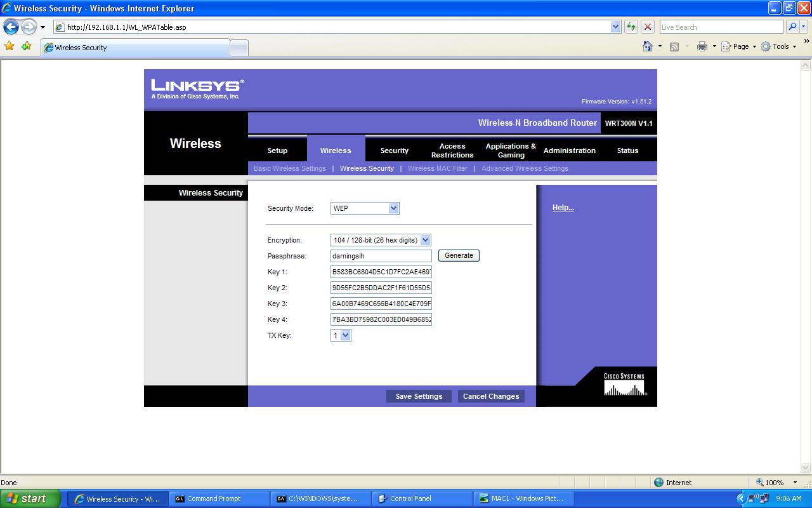Click the Print icon
The image size is (812, 508).
coord(702,46)
